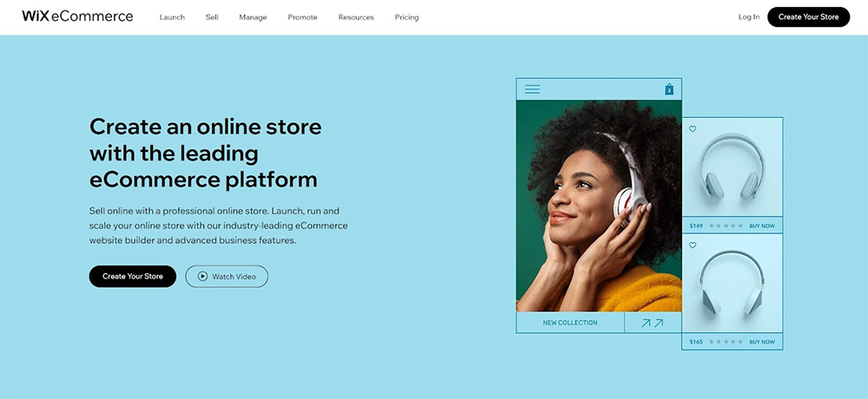Image resolution: width=868 pixels, height=399 pixels.
Task: Open the Sell menu
Action: pyautogui.click(x=212, y=17)
